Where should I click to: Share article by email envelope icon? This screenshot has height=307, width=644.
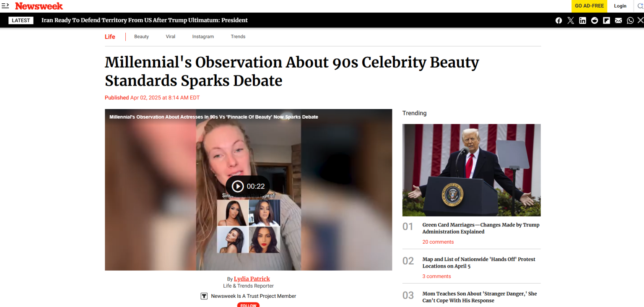pos(618,21)
